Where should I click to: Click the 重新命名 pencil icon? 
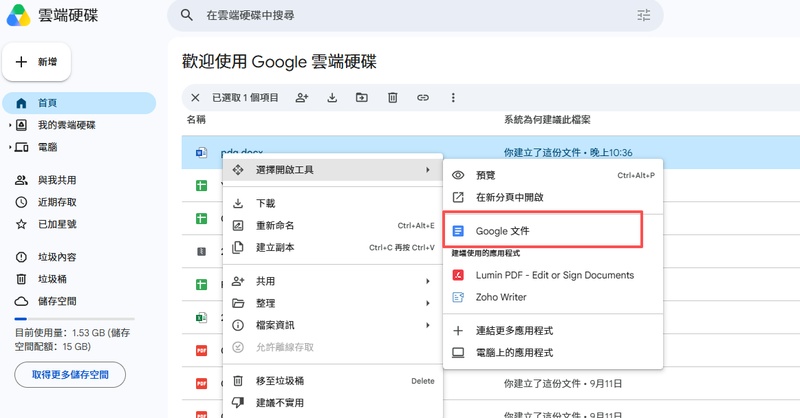238,225
